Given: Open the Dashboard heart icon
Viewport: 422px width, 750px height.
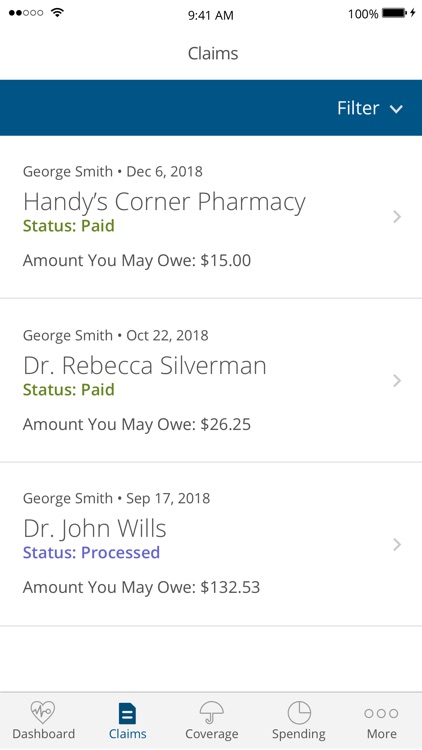Looking at the screenshot, I should [43, 712].
